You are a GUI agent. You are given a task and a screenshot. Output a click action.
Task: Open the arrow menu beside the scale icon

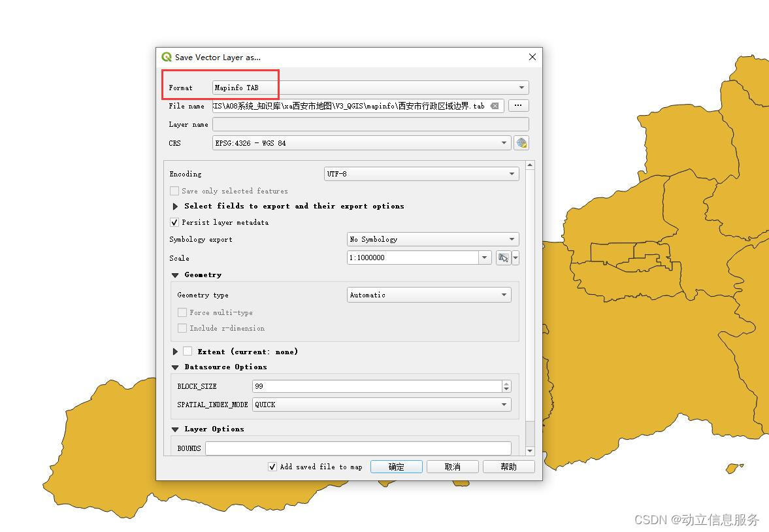515,258
